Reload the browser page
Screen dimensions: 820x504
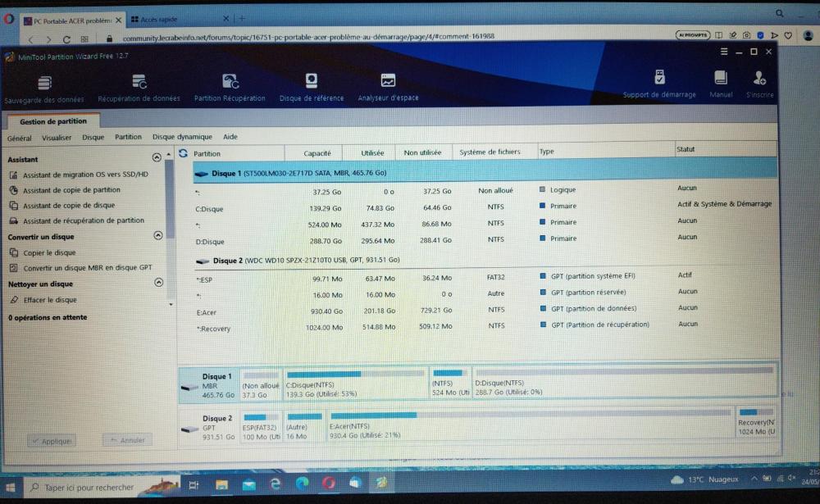click(66, 39)
